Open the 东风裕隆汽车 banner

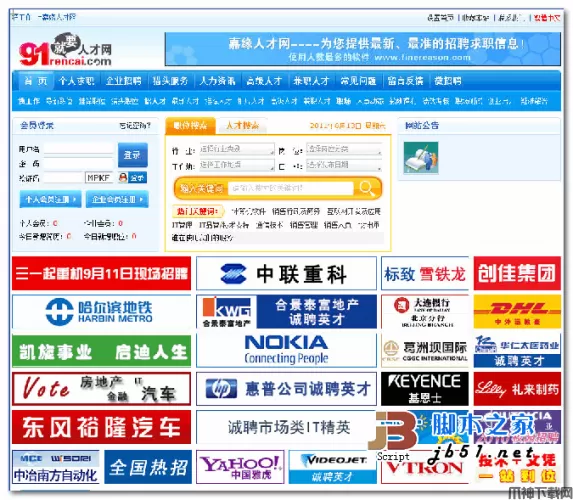(102, 427)
